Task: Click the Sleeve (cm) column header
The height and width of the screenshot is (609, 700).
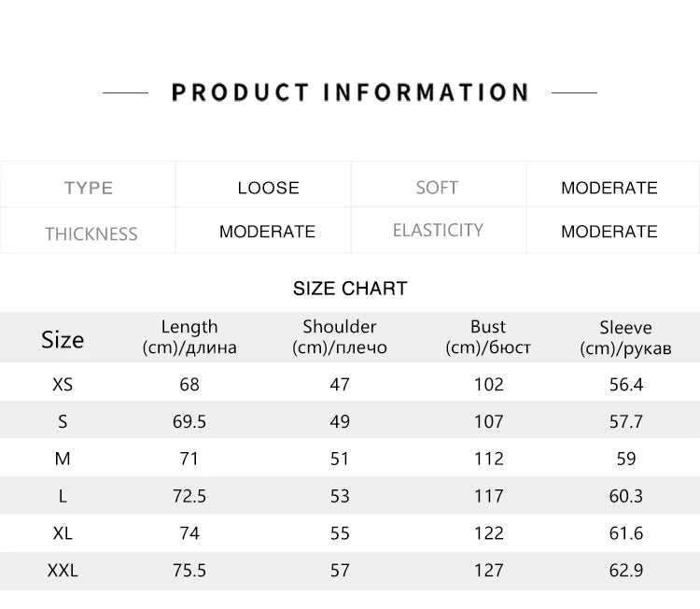Action: [625, 338]
